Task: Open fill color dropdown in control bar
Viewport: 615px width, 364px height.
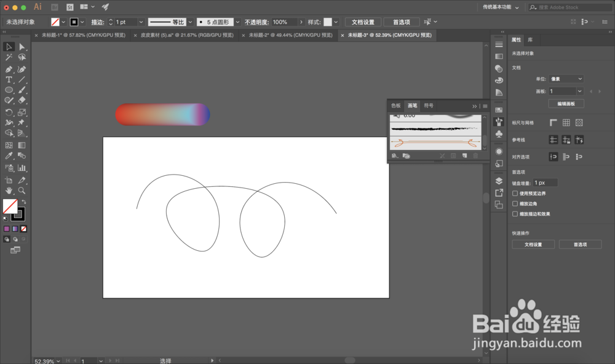Action: pos(63,22)
